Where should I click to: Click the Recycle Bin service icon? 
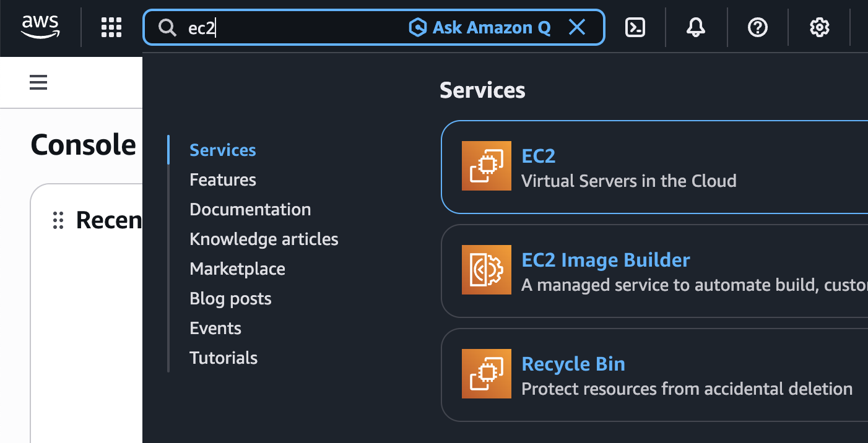[x=487, y=374]
